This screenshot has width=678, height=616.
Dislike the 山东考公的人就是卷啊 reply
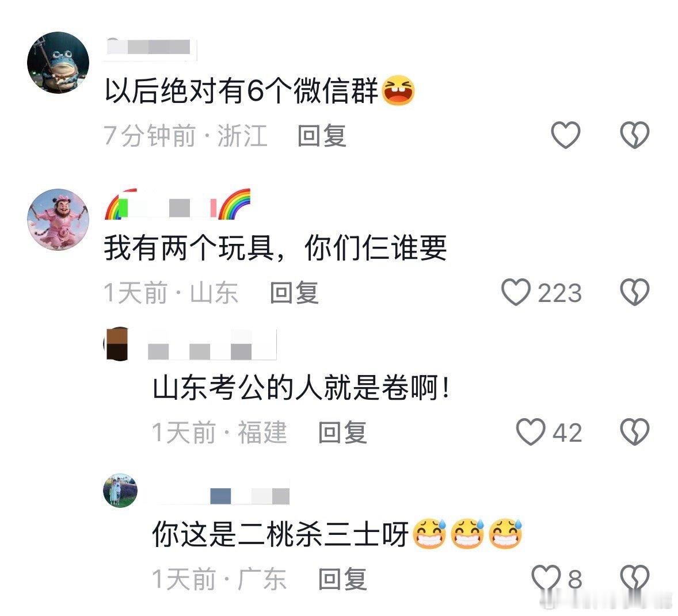pos(635,431)
